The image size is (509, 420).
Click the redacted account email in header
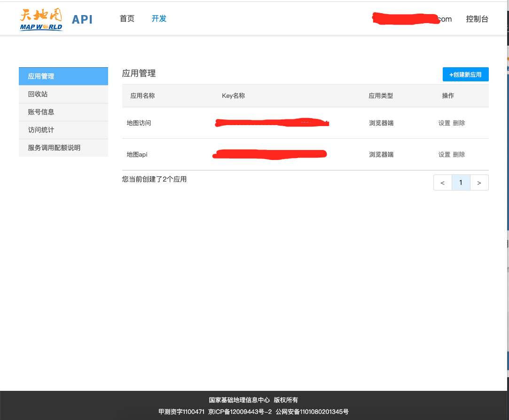pyautogui.click(x=412, y=19)
